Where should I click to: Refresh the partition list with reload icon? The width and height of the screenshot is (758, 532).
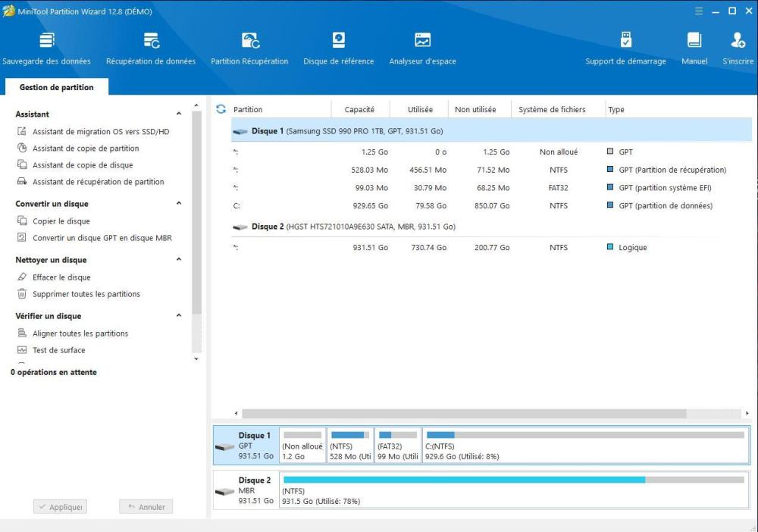(221, 109)
